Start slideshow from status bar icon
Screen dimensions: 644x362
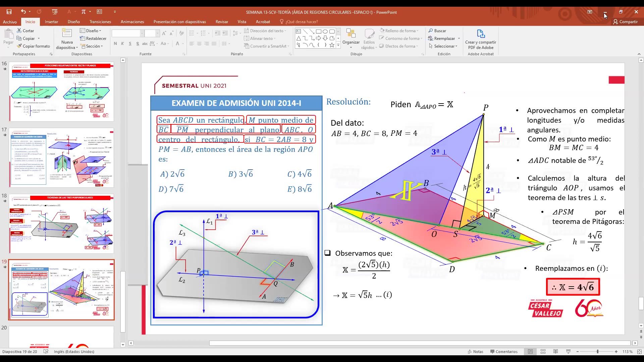click(x=568, y=352)
